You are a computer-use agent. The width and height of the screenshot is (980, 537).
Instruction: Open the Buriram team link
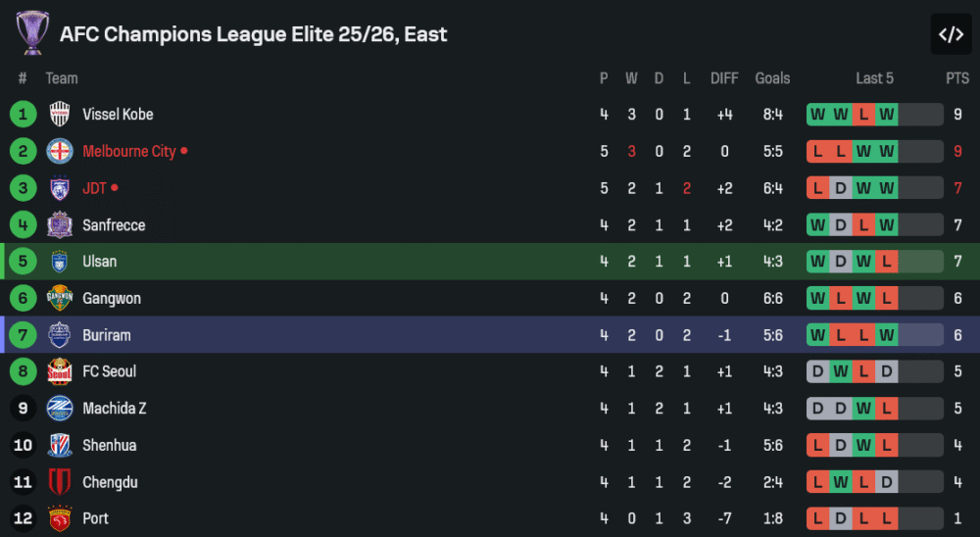pos(106,335)
